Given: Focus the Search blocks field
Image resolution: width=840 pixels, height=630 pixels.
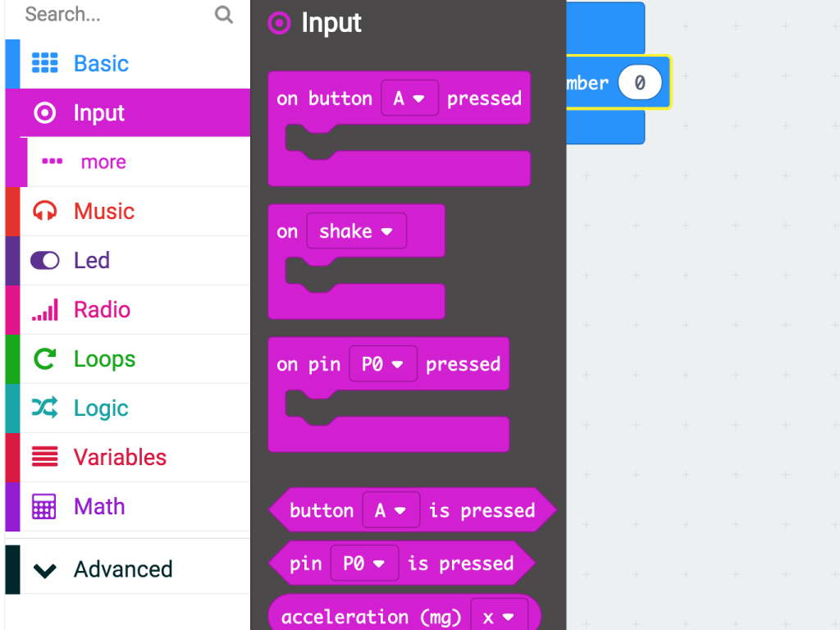Looking at the screenshot, I should coord(129,15).
